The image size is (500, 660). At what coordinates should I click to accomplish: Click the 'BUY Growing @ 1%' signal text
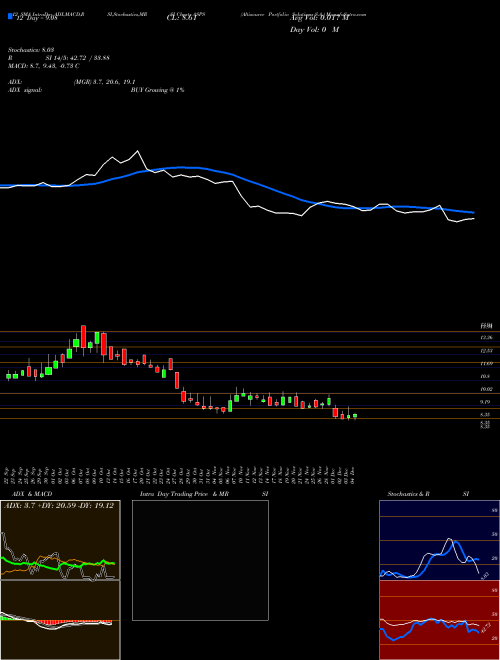pos(157,90)
